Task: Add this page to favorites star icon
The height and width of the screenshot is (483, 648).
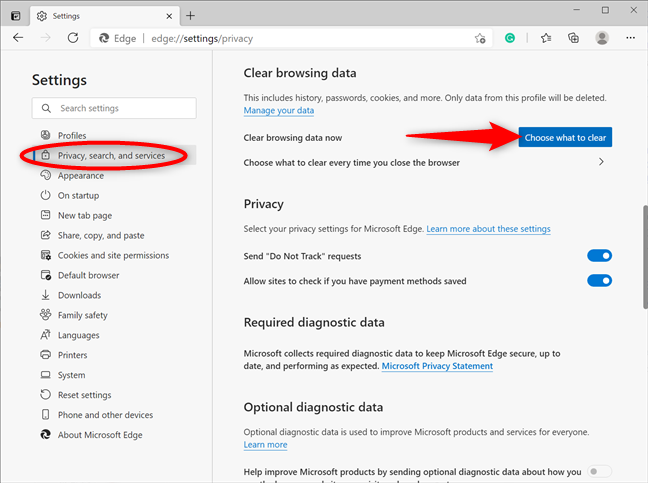Action: 480,38
